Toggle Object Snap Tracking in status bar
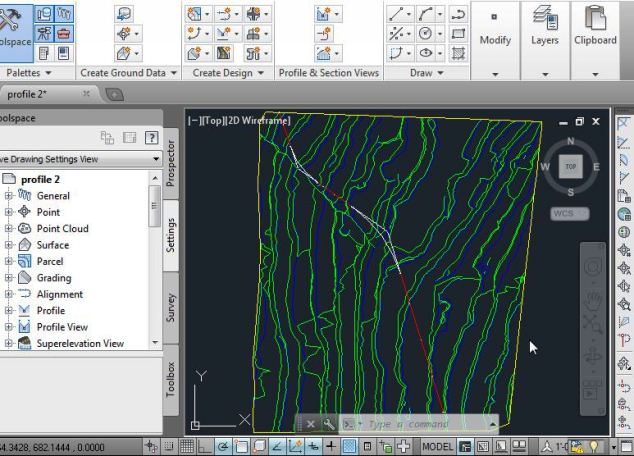 pyautogui.click(x=277, y=447)
